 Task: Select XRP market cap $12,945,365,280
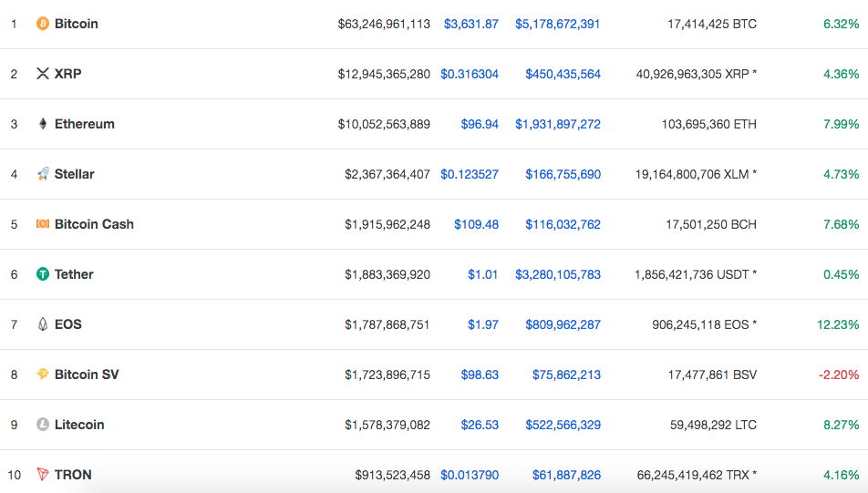[x=384, y=74]
